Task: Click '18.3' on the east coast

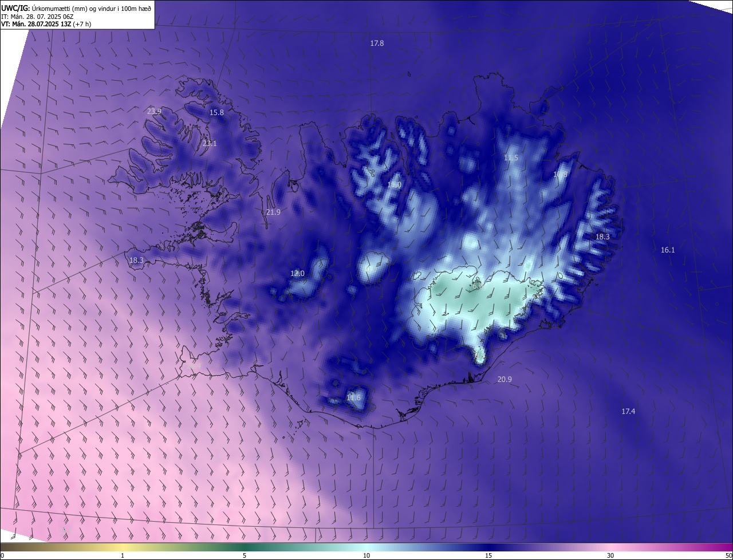Action: [x=602, y=237]
